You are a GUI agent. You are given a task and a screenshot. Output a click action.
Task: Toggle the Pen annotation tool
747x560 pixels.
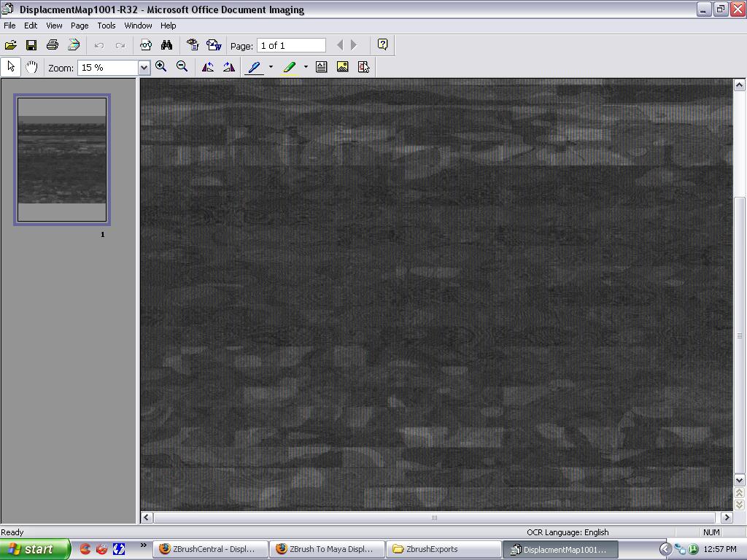[x=254, y=67]
